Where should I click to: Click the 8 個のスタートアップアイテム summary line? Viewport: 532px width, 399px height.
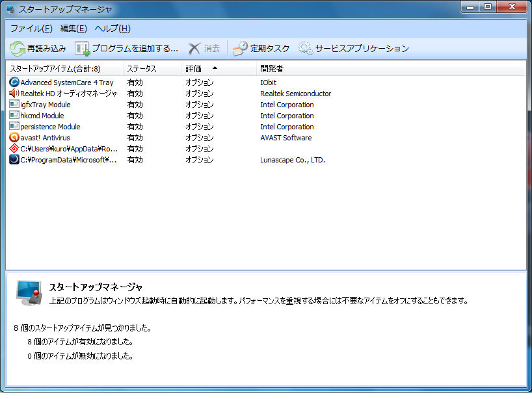pyautogui.click(x=83, y=328)
